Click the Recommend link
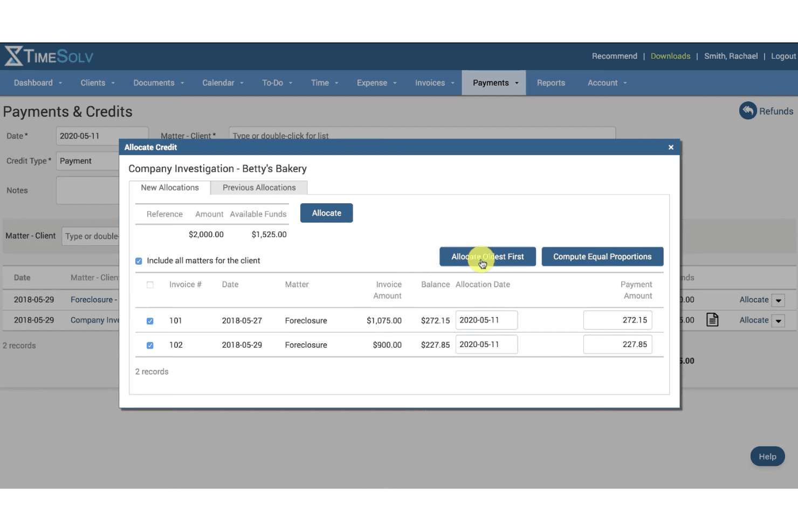This screenshot has height=532, width=798. [x=614, y=56]
